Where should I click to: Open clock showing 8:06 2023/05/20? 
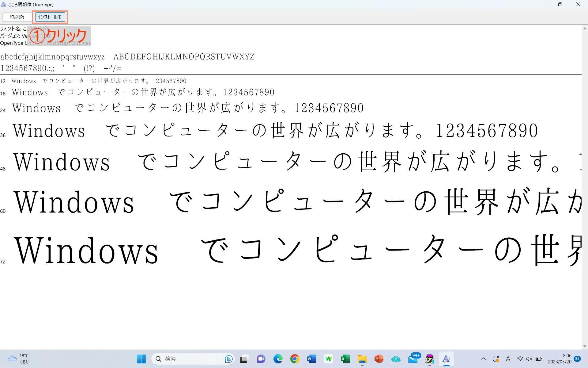[560, 359]
